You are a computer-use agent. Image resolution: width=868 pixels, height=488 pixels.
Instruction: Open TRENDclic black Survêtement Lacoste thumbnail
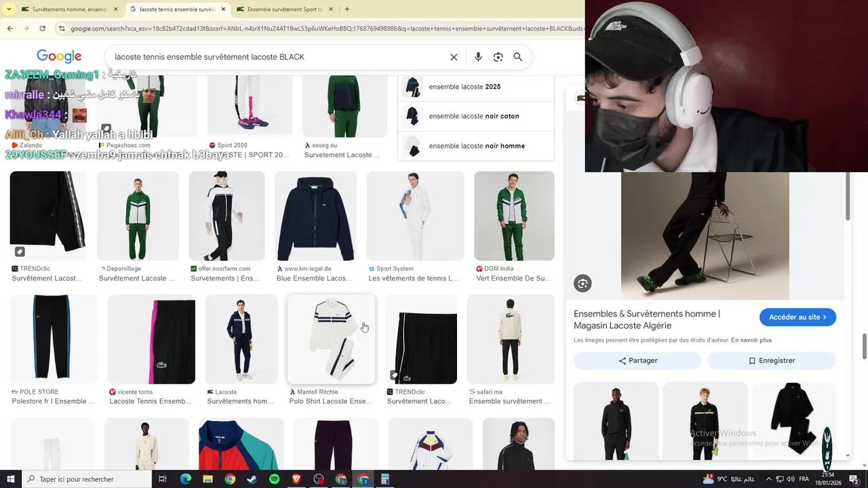tap(48, 216)
